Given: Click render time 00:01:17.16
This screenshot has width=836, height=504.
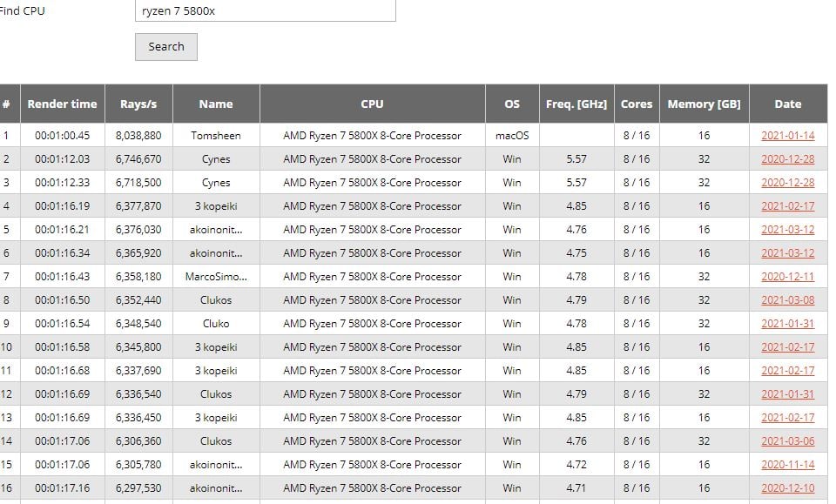Looking at the screenshot, I should (x=63, y=487).
